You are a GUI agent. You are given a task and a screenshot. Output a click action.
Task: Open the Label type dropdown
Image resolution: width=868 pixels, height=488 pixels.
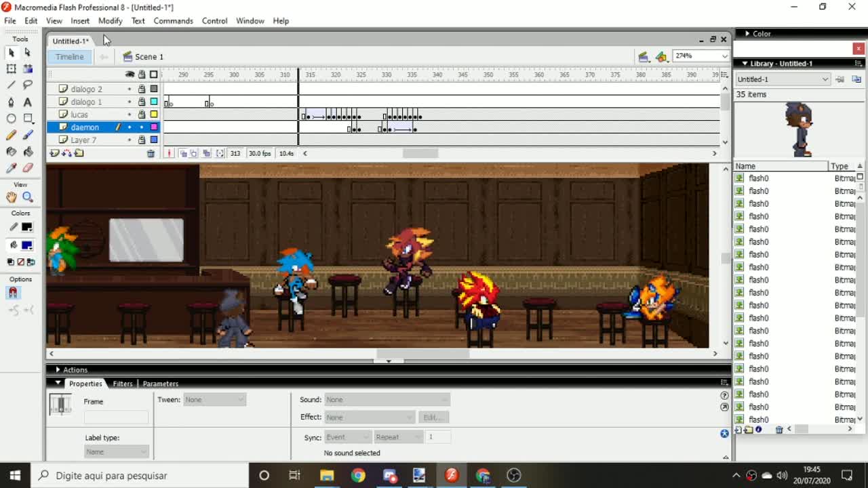point(117,451)
